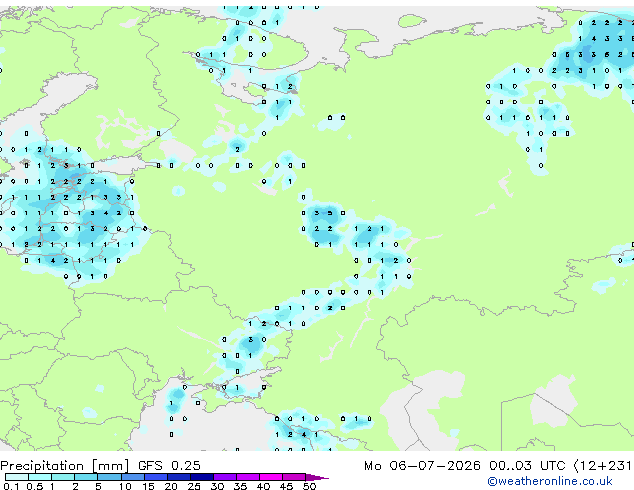Click the '00..03 UTC' time label
The height and width of the screenshot is (490, 634).
point(527,466)
